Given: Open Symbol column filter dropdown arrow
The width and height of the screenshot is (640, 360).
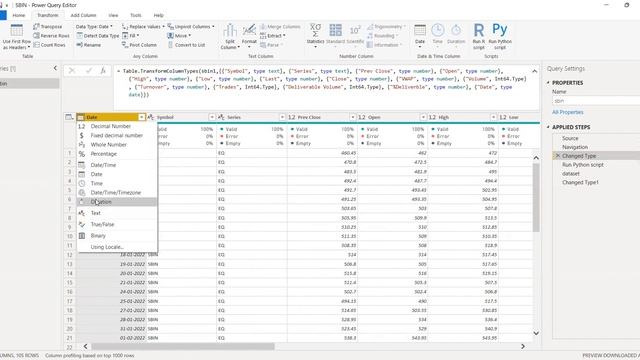Looking at the screenshot, I should 211,117.
